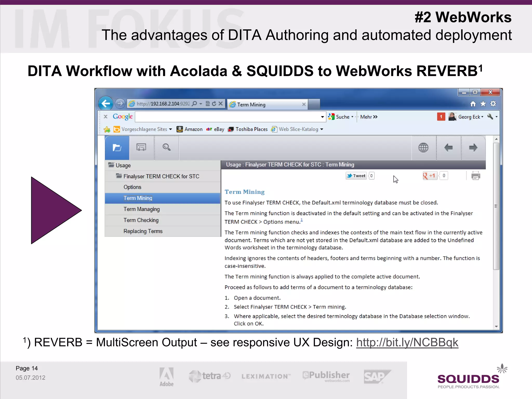Click the Term Mining heading

pyautogui.click(x=244, y=192)
